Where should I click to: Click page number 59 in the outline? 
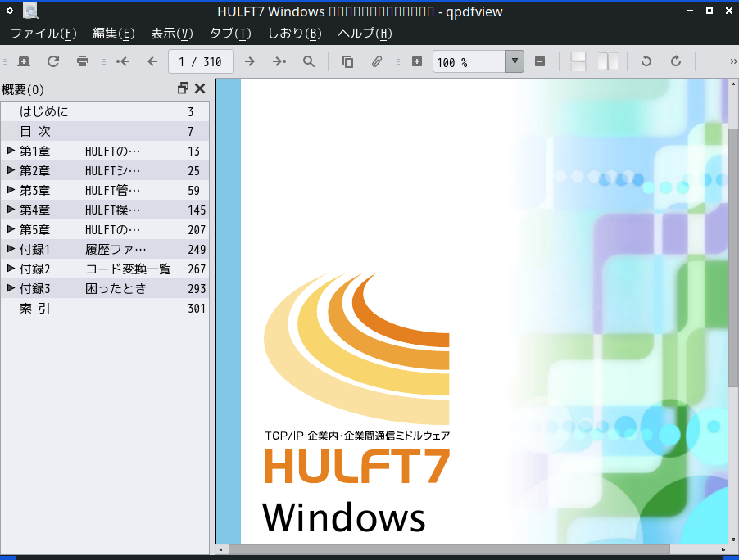point(193,190)
